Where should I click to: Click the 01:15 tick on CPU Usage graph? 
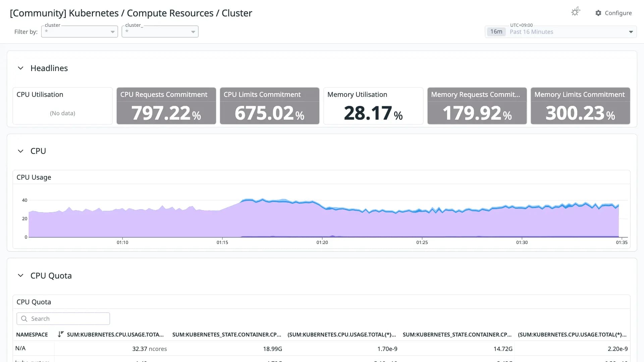(222, 242)
